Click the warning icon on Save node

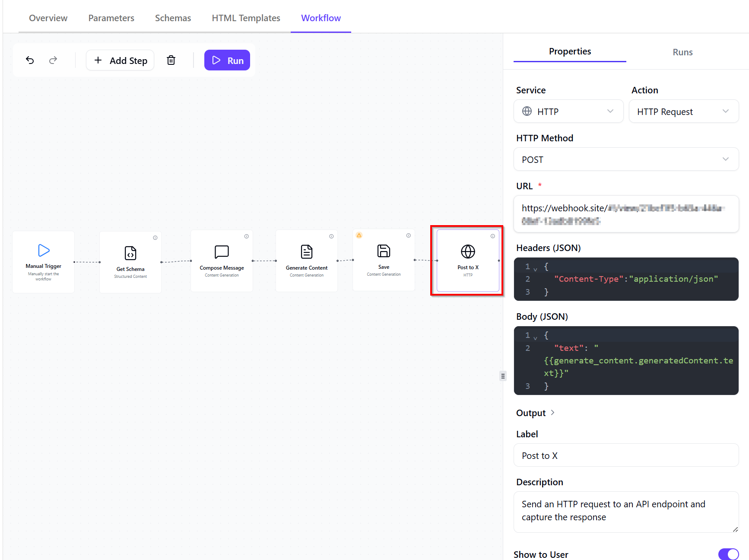pyautogui.click(x=359, y=235)
